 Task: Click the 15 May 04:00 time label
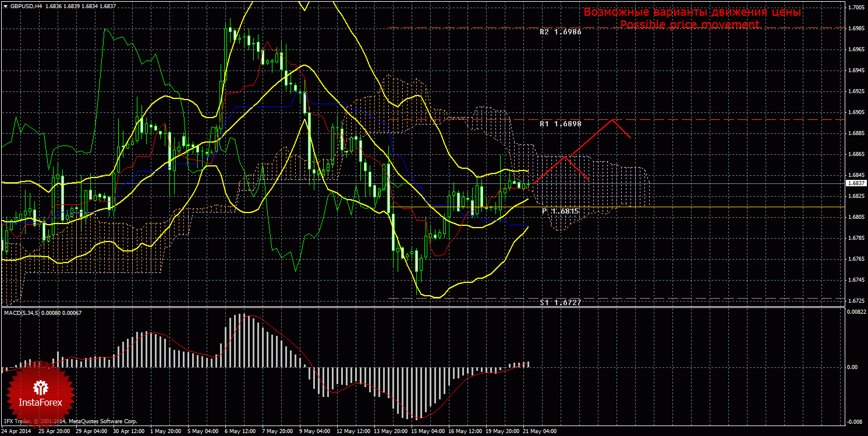click(x=427, y=432)
